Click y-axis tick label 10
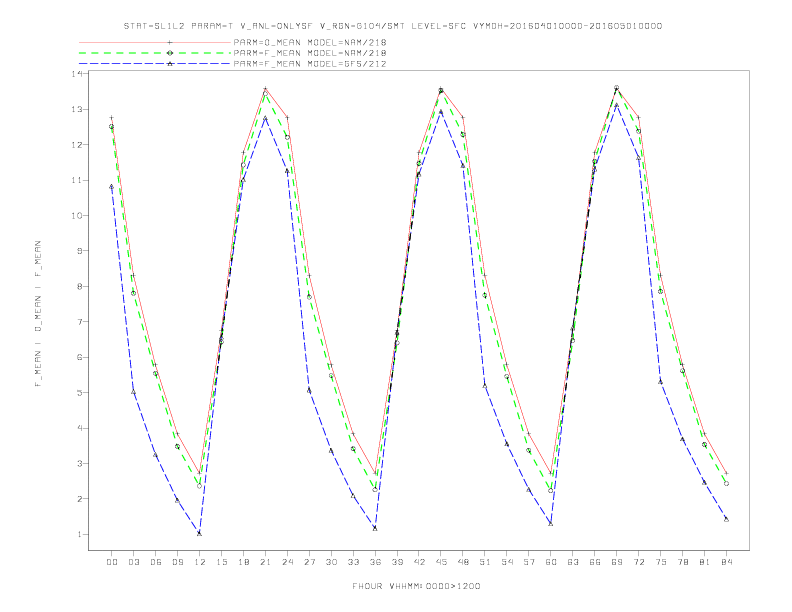 pyautogui.click(x=77, y=216)
